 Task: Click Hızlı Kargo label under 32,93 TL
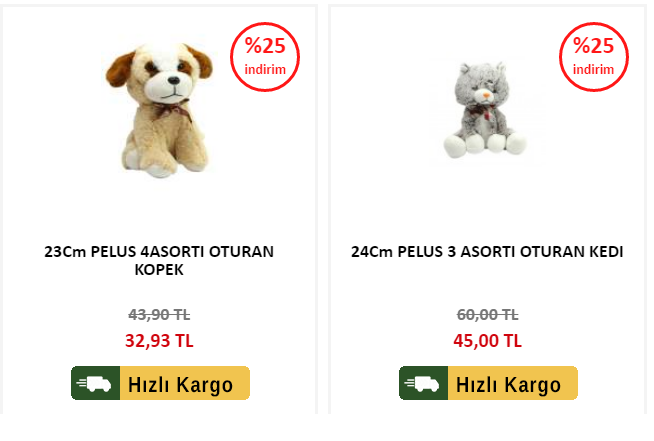[x=180, y=384]
